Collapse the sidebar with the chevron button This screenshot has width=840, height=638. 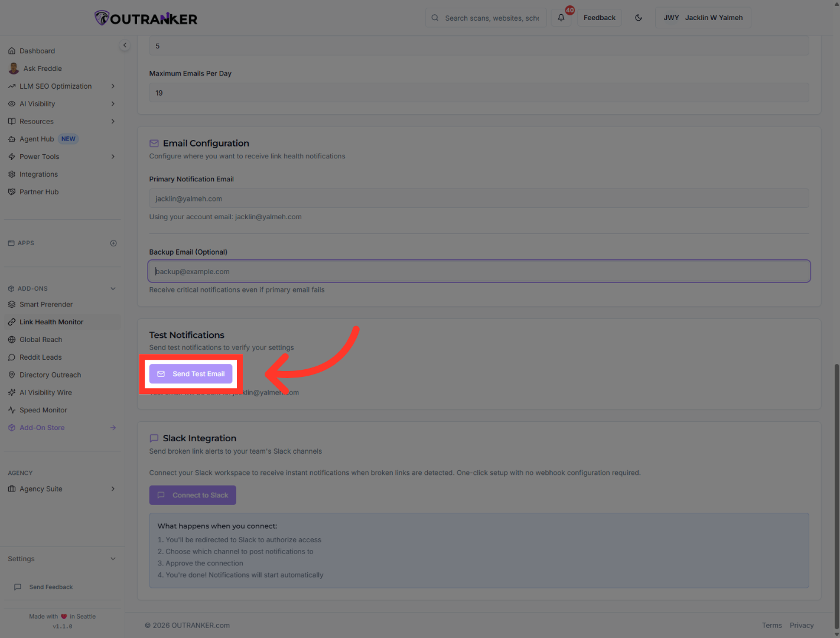(x=125, y=45)
